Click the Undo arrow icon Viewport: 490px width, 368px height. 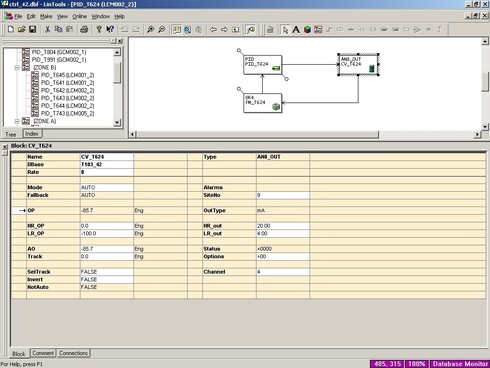pos(125,30)
